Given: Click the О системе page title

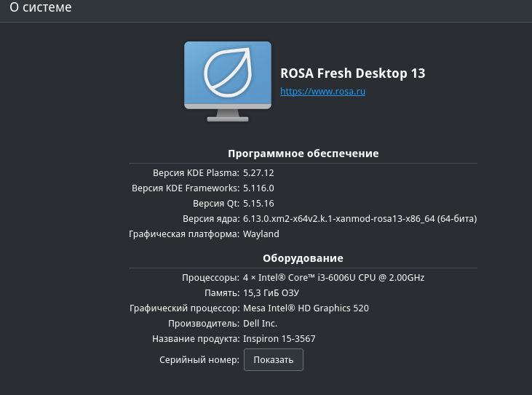Looking at the screenshot, I should click(x=41, y=9).
